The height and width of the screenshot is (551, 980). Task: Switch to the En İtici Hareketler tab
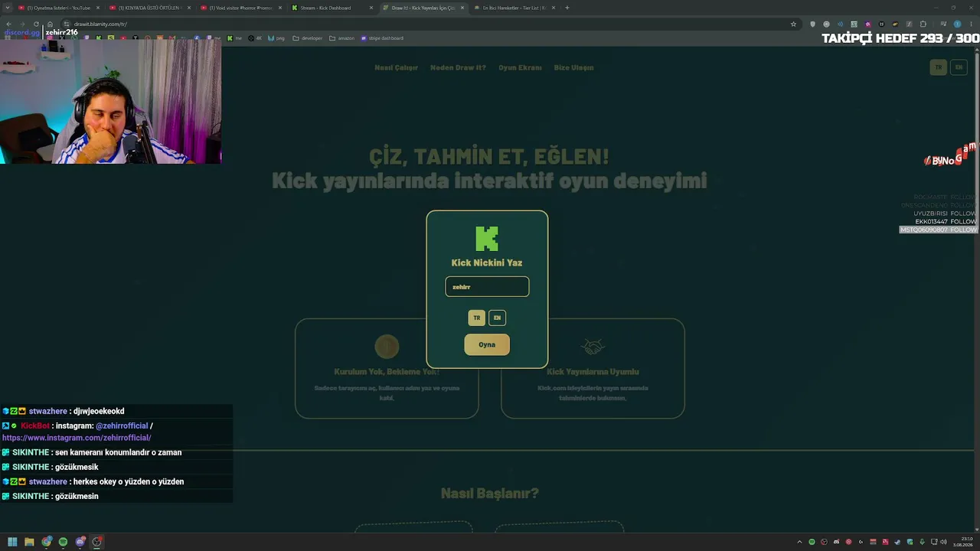[514, 8]
